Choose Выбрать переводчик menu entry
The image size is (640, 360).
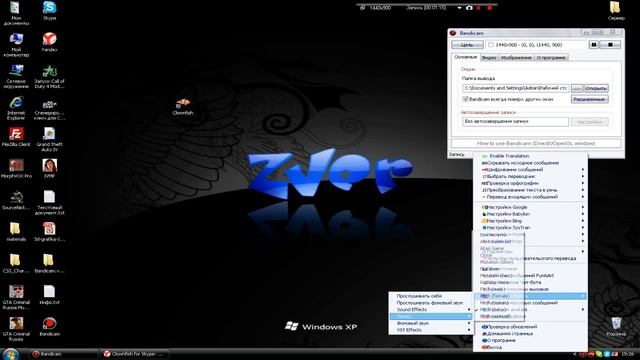pyautogui.click(x=530, y=176)
